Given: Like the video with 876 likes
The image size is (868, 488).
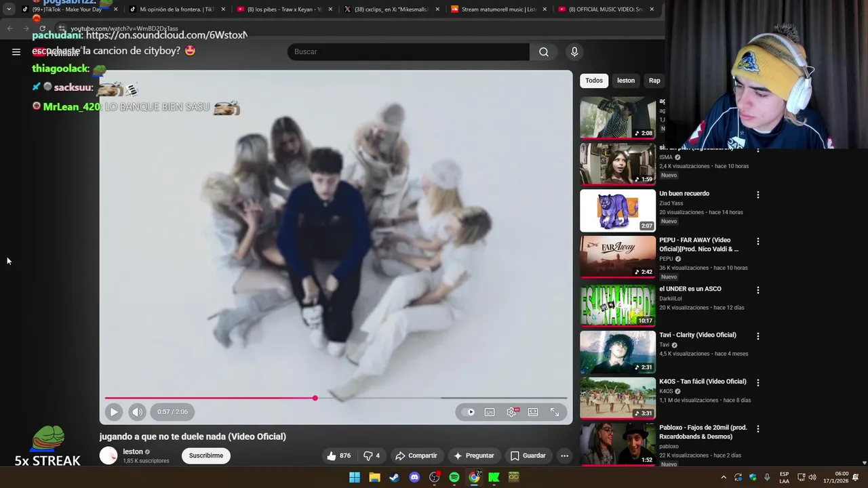Looking at the screenshot, I should click(338, 455).
